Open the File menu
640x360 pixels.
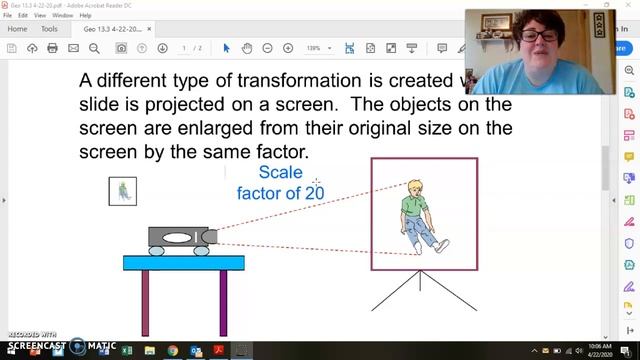tap(7, 15)
